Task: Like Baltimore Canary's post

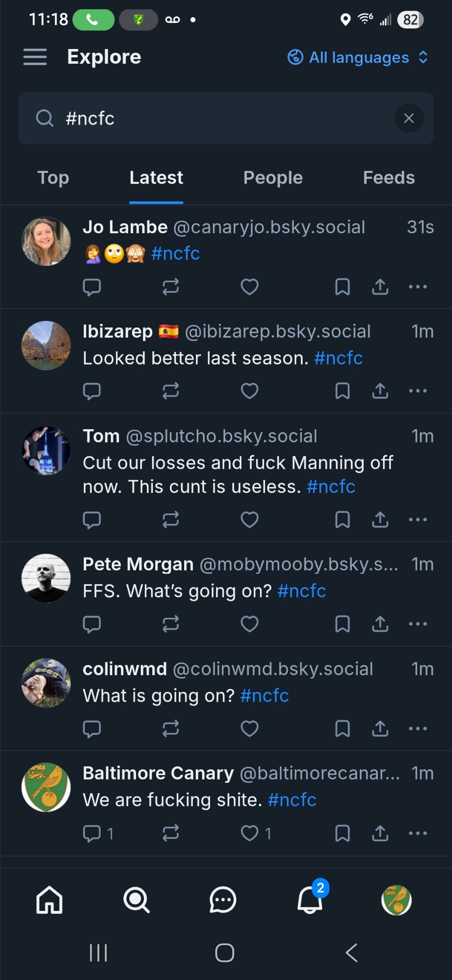Action: click(x=250, y=833)
